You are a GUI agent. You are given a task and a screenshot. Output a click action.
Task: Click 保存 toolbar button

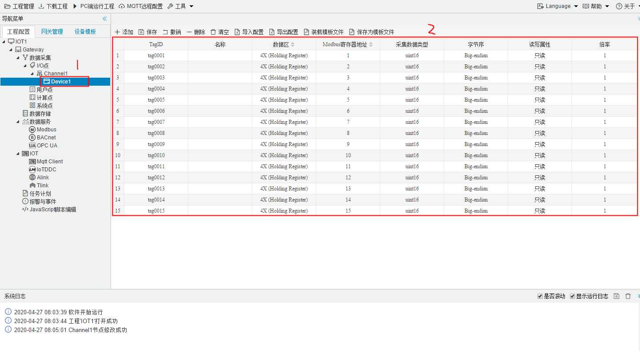pos(148,32)
